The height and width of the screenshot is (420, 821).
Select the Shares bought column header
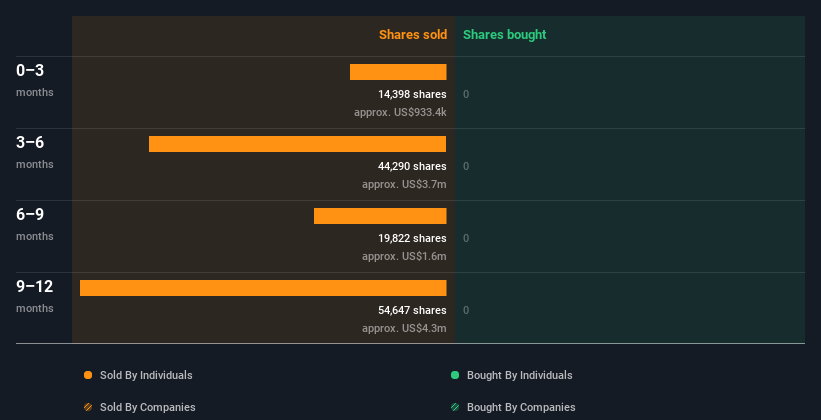[504, 35]
